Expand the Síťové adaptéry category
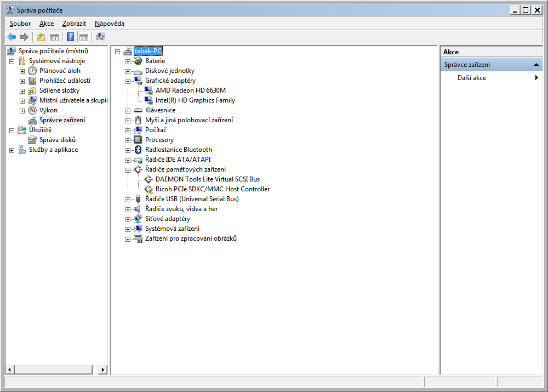The height and width of the screenshot is (392, 548). [128, 219]
